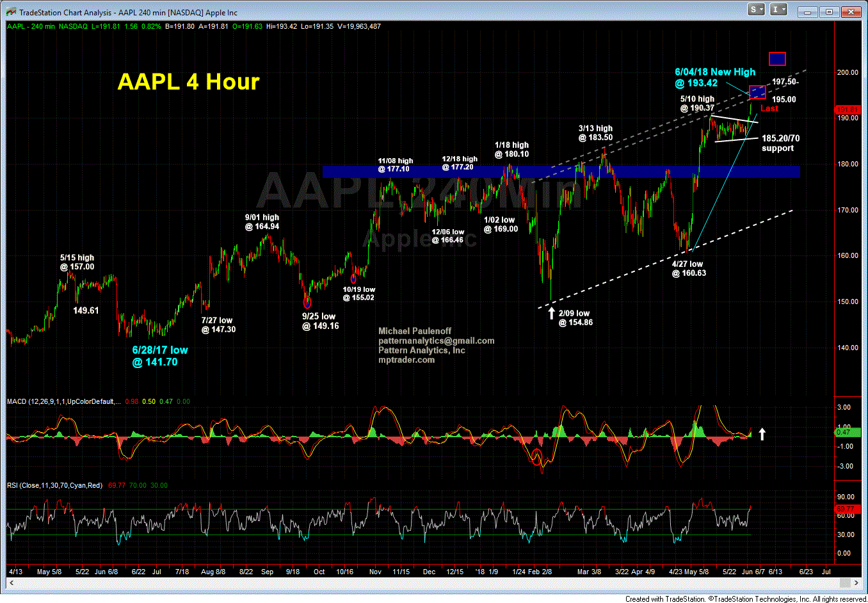The image size is (868, 603).
Task: Click the 200.00 price axis label
Action: click(x=848, y=72)
